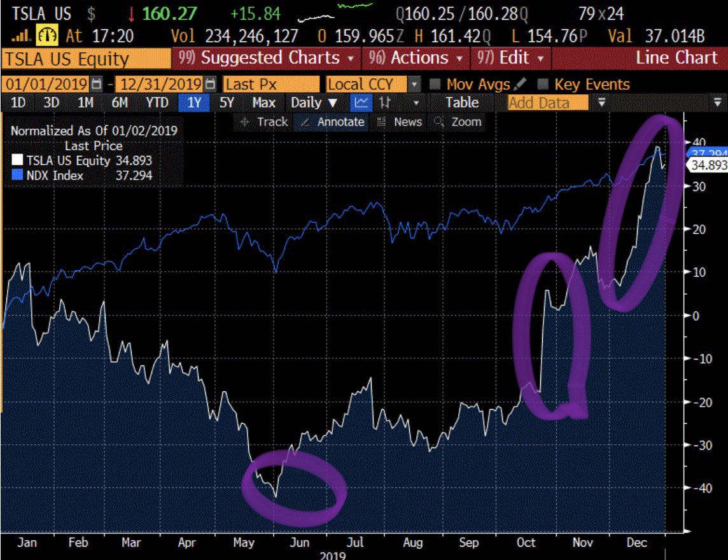Click the Last Px field
This screenshot has height=560, width=728.
coord(271,84)
